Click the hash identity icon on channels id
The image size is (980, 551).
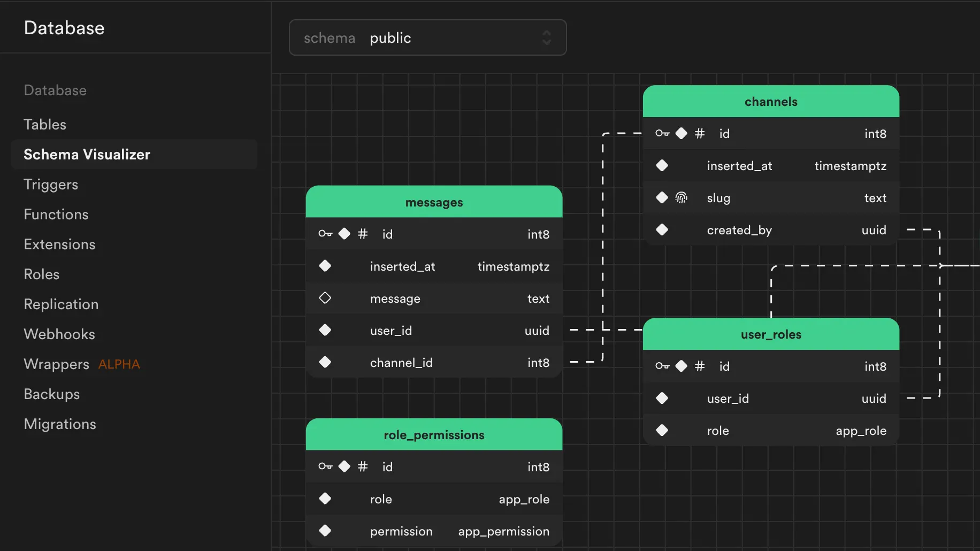coord(699,133)
